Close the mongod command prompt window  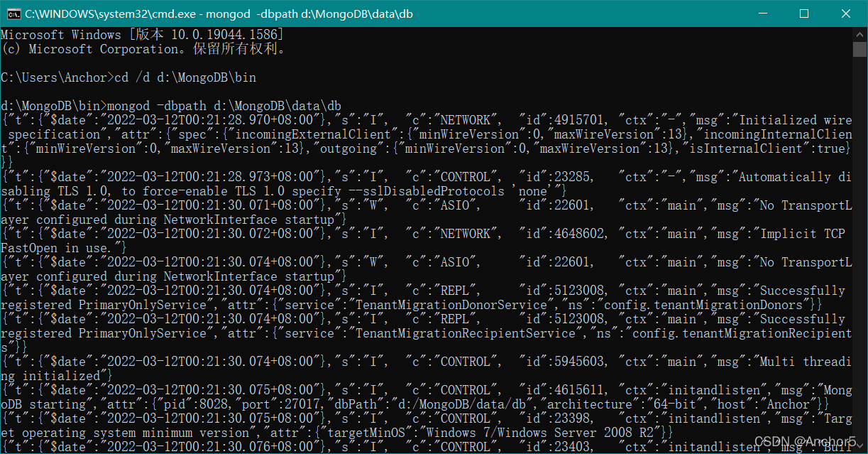point(845,13)
